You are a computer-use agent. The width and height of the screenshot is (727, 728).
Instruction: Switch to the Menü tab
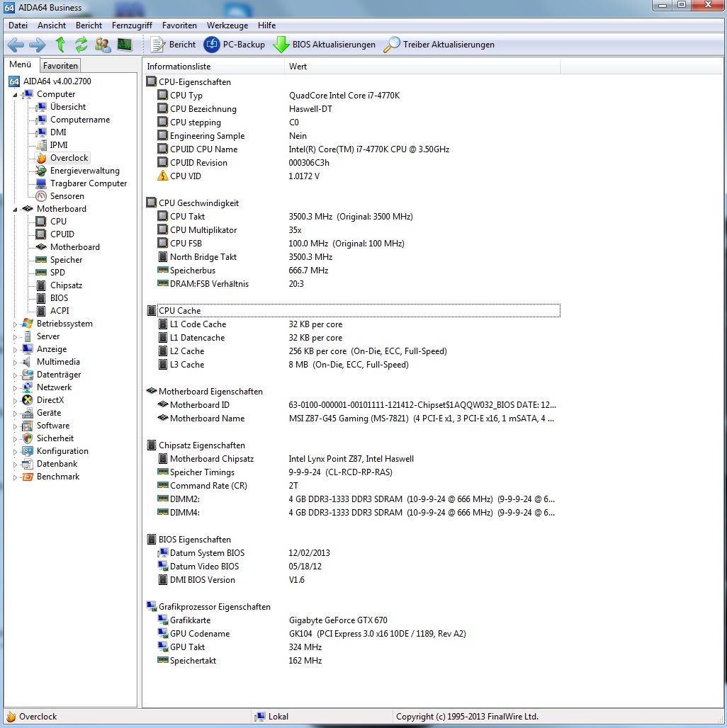(x=21, y=64)
